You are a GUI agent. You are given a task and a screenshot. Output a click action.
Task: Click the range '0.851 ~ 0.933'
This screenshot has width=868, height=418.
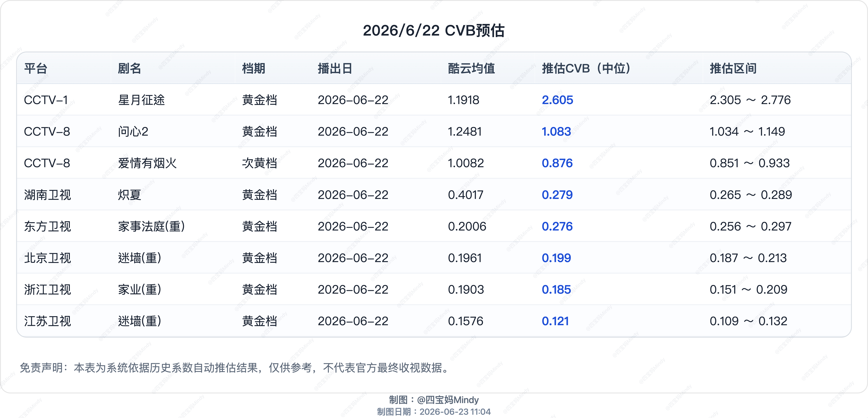(750, 163)
